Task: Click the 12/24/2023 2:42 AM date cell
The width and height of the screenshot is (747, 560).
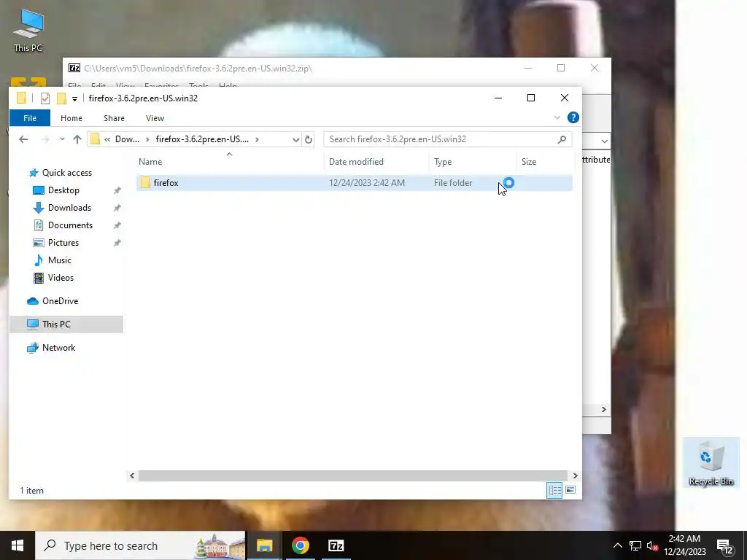Action: tap(367, 183)
